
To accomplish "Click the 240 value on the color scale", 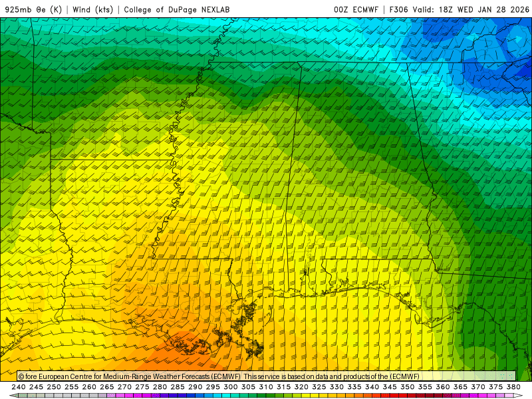I will tap(19, 387).
